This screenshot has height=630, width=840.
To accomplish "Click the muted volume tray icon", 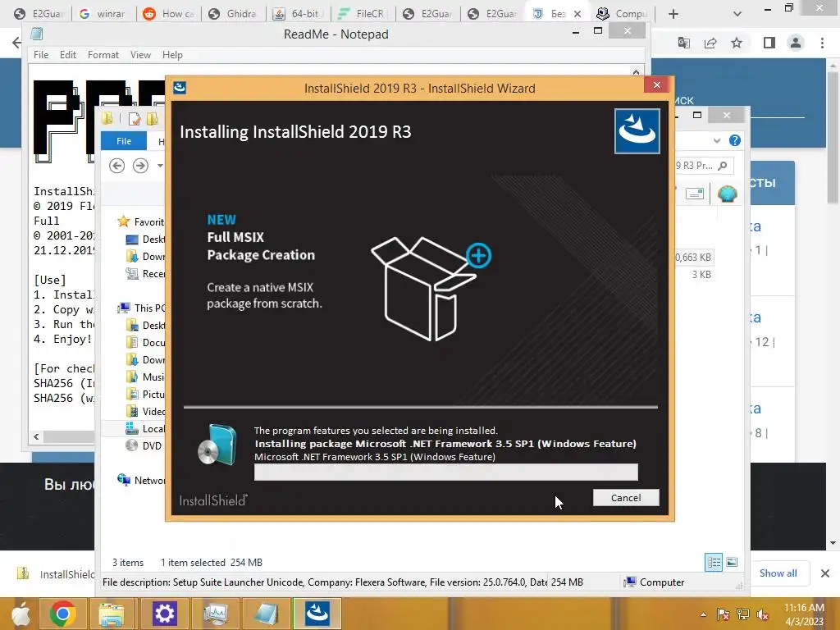I will tap(762, 614).
